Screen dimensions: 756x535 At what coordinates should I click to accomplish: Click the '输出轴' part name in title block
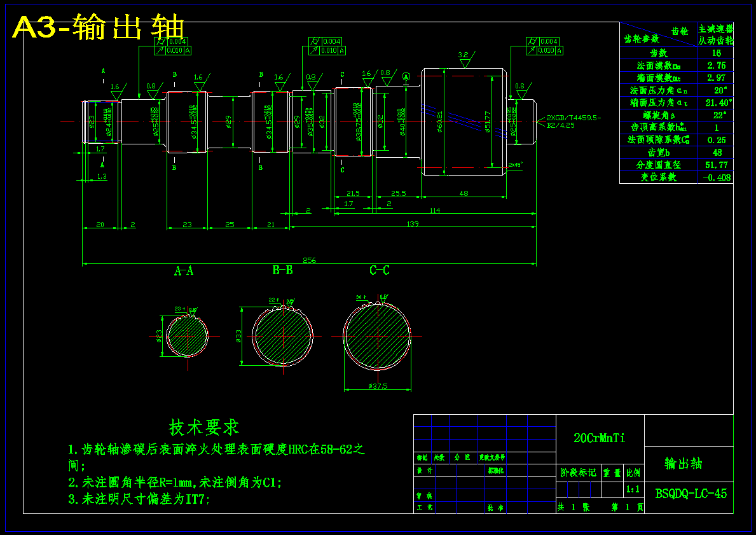click(683, 464)
